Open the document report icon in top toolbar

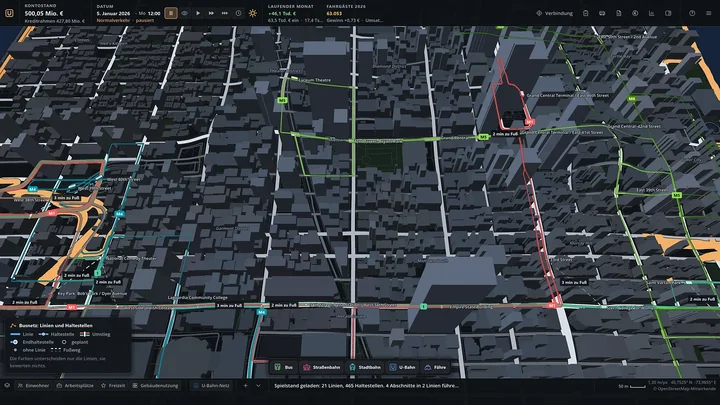[x=619, y=13]
